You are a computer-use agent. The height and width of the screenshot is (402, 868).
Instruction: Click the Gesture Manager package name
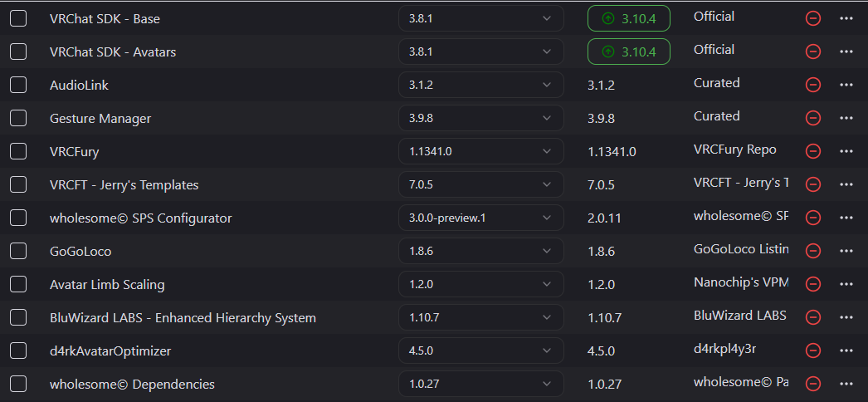click(x=100, y=119)
